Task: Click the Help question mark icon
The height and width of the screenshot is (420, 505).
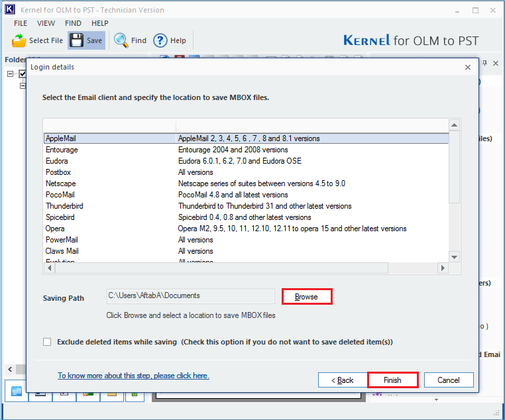Action: [160, 40]
